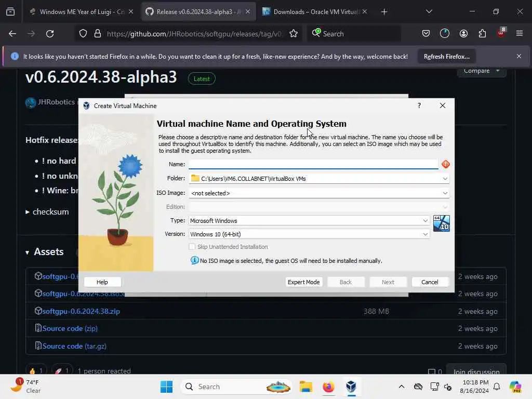Click the Latest release badge

click(202, 79)
